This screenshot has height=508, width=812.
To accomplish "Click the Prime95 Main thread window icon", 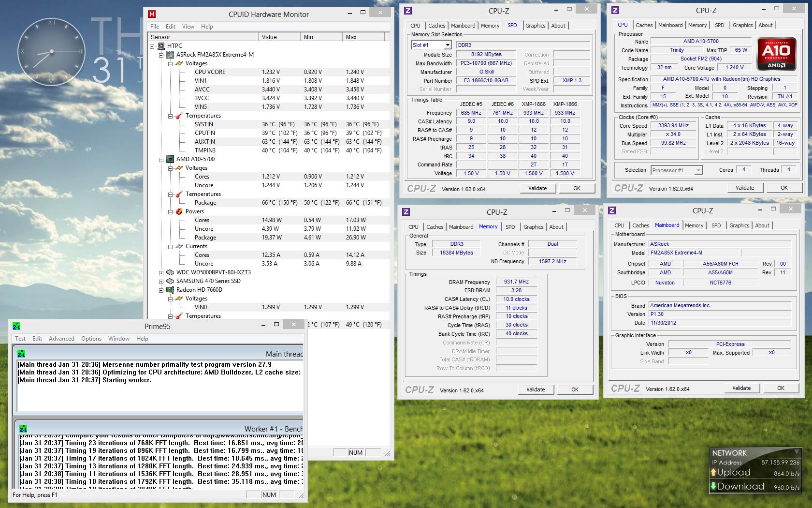I will (21, 354).
